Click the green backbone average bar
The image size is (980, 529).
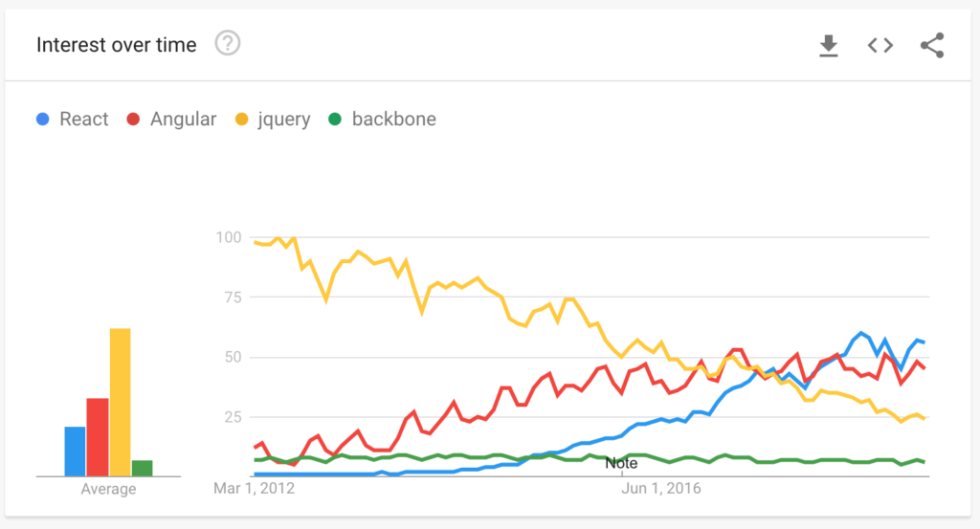(143, 469)
